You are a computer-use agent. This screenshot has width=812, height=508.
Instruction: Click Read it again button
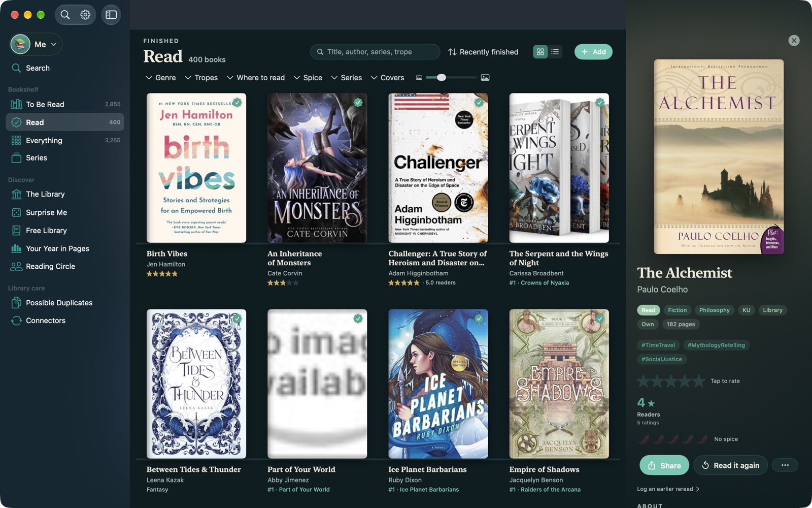click(730, 465)
